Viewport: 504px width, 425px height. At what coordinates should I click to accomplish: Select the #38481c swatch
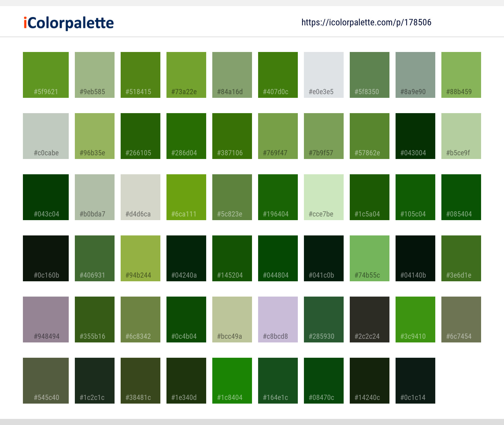pos(141,381)
